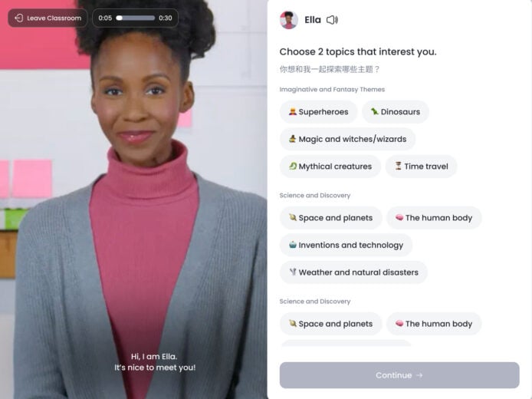Click the hourglass icon on Time travel
Image resolution: width=532 pixels, height=399 pixels.
(x=399, y=166)
